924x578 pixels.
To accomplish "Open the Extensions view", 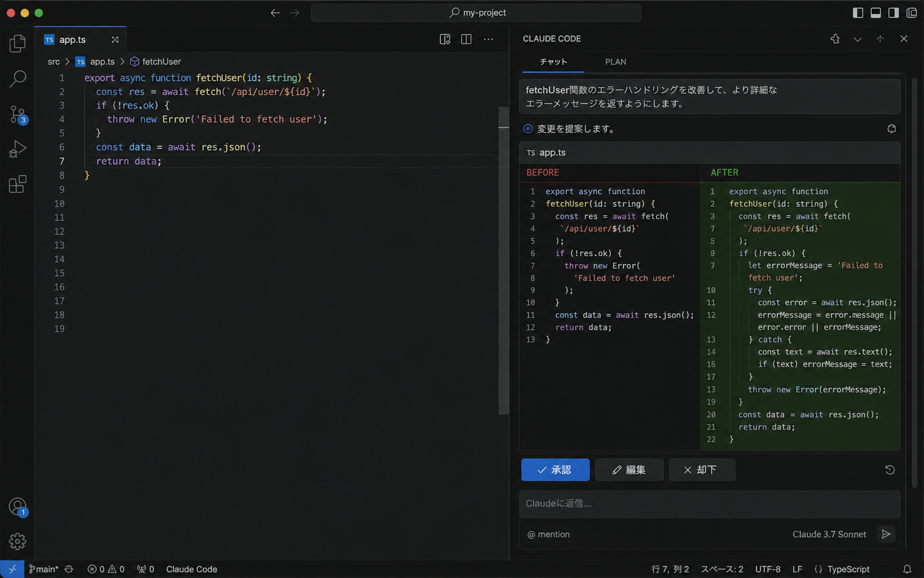I will click(x=17, y=184).
